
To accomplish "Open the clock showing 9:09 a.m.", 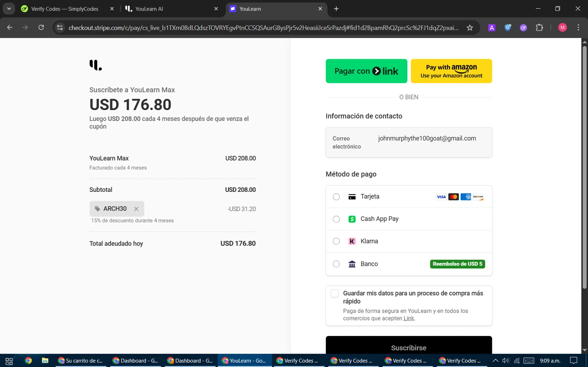I will (x=550, y=361).
